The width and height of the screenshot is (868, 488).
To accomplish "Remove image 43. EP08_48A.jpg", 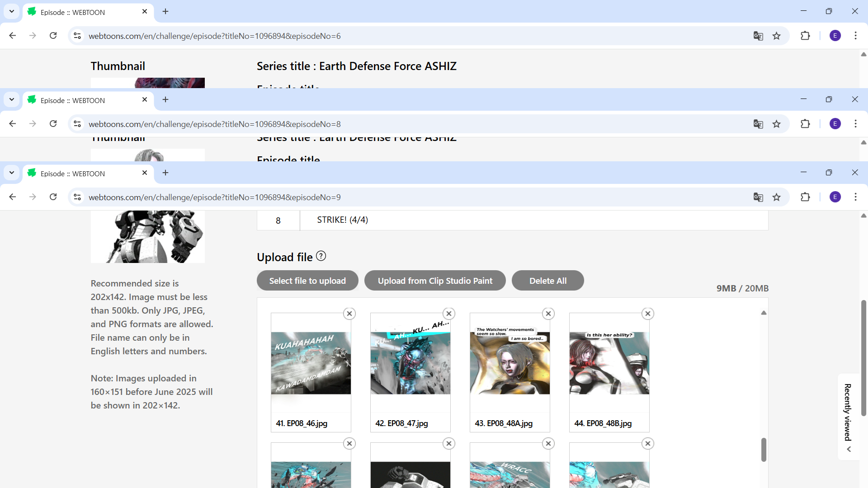I will pos(548,314).
